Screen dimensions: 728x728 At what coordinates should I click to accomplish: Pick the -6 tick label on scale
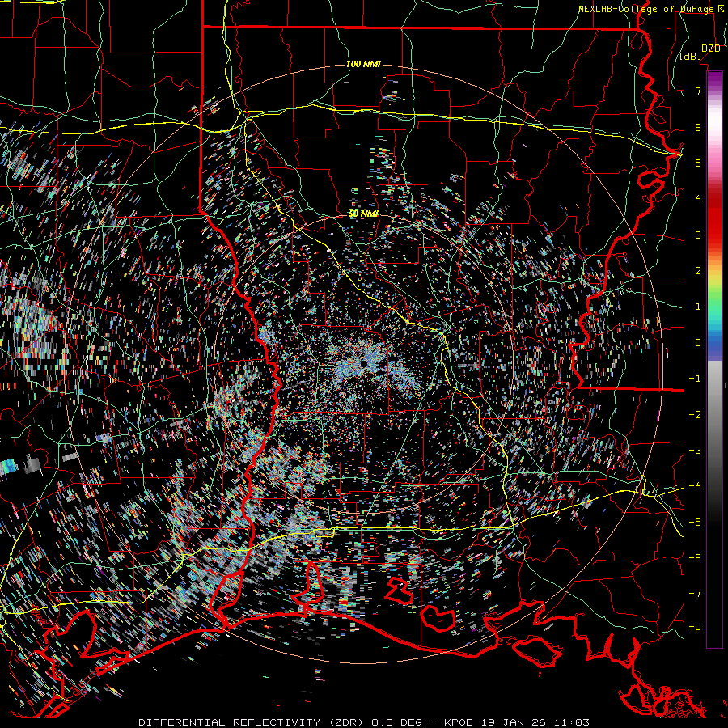pyautogui.click(x=695, y=558)
